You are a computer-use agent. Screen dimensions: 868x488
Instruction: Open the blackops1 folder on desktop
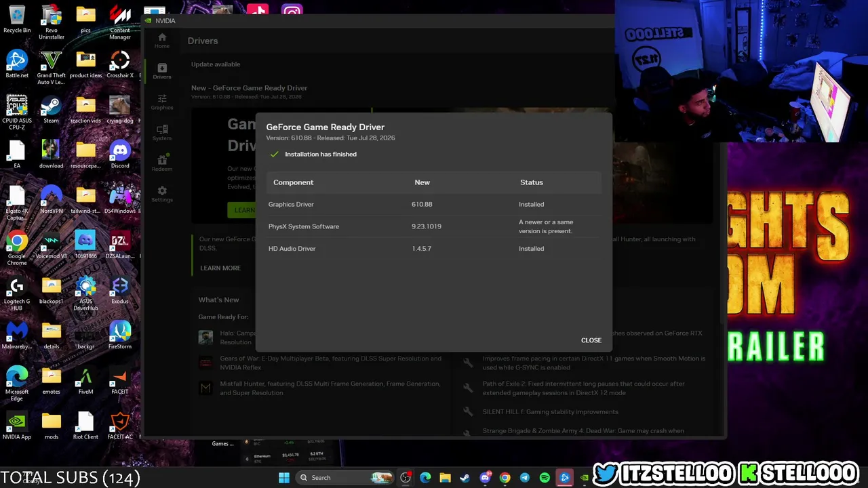pyautogui.click(x=52, y=290)
